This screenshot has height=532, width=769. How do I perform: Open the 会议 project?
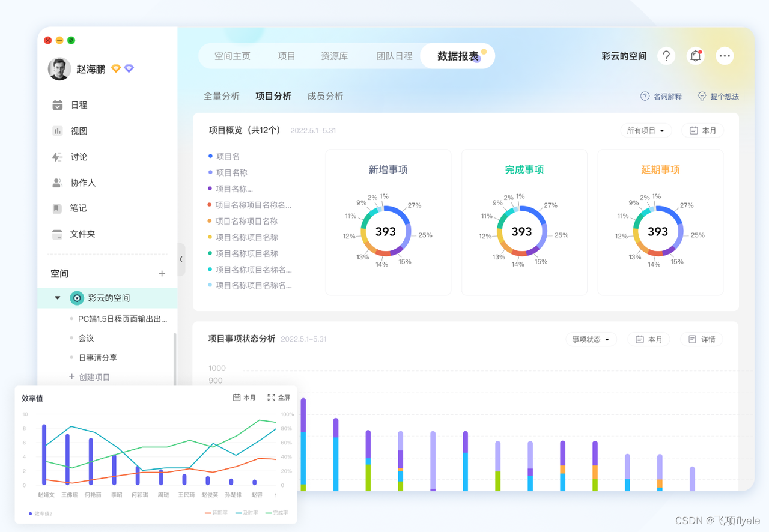coord(86,338)
